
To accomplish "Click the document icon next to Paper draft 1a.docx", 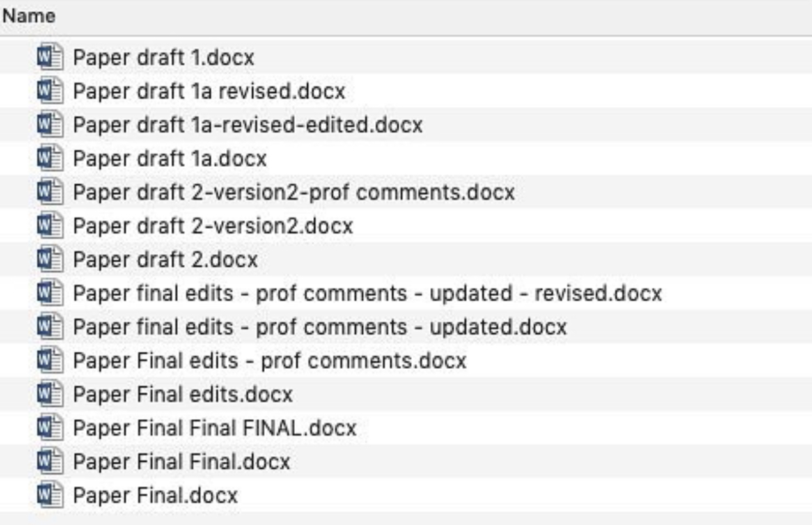I will tap(50, 158).
